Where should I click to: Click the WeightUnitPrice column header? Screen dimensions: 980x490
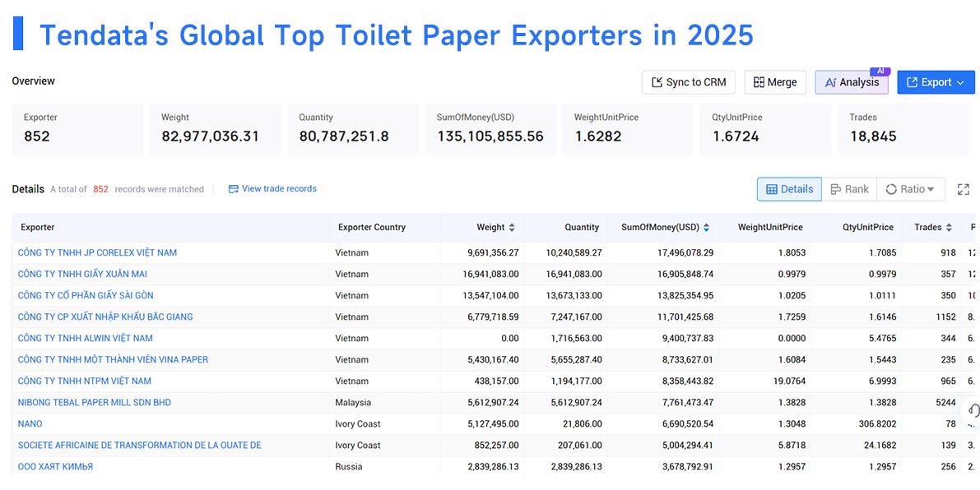(770, 227)
